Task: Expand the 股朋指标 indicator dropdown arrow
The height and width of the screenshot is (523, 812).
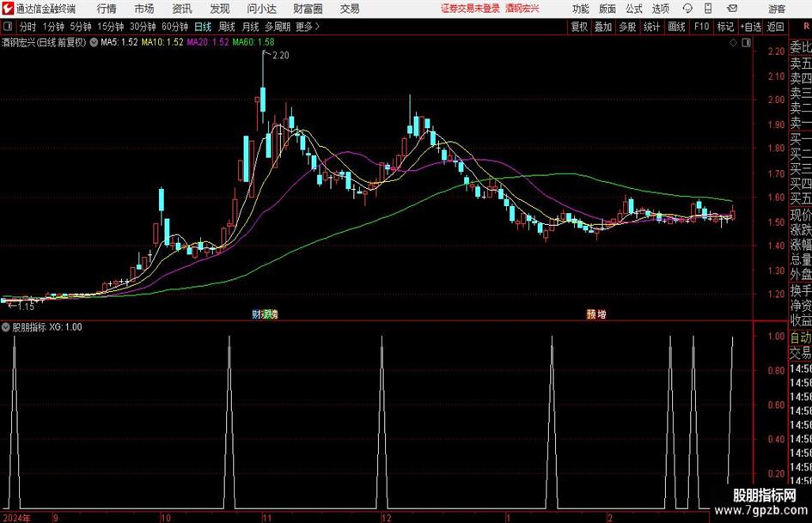Action: (6, 327)
